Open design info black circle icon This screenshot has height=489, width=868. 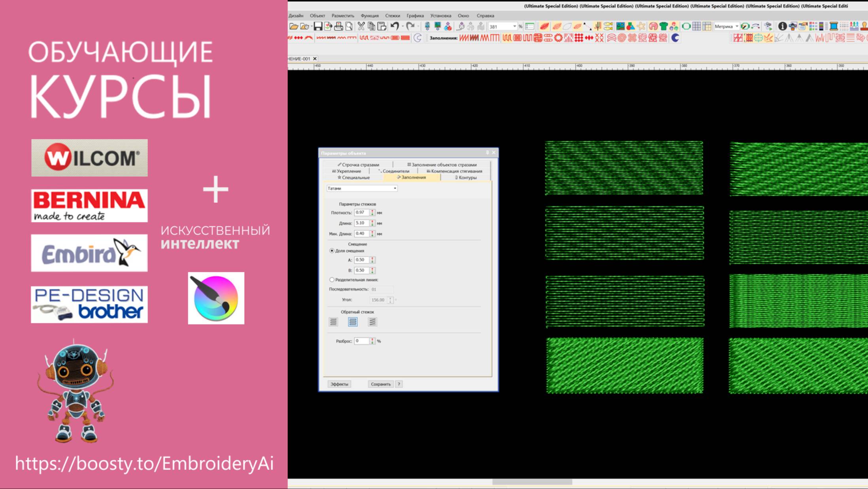pyautogui.click(x=782, y=27)
